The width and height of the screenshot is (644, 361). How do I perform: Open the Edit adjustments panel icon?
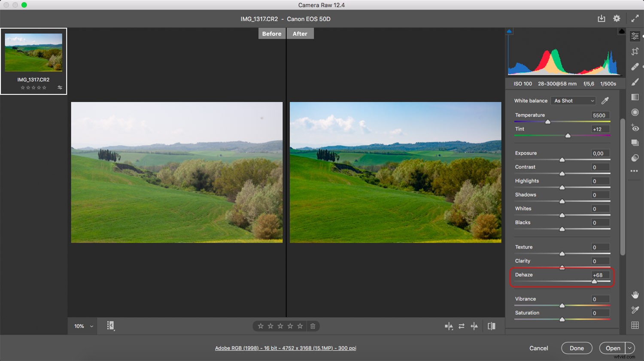pyautogui.click(x=635, y=36)
